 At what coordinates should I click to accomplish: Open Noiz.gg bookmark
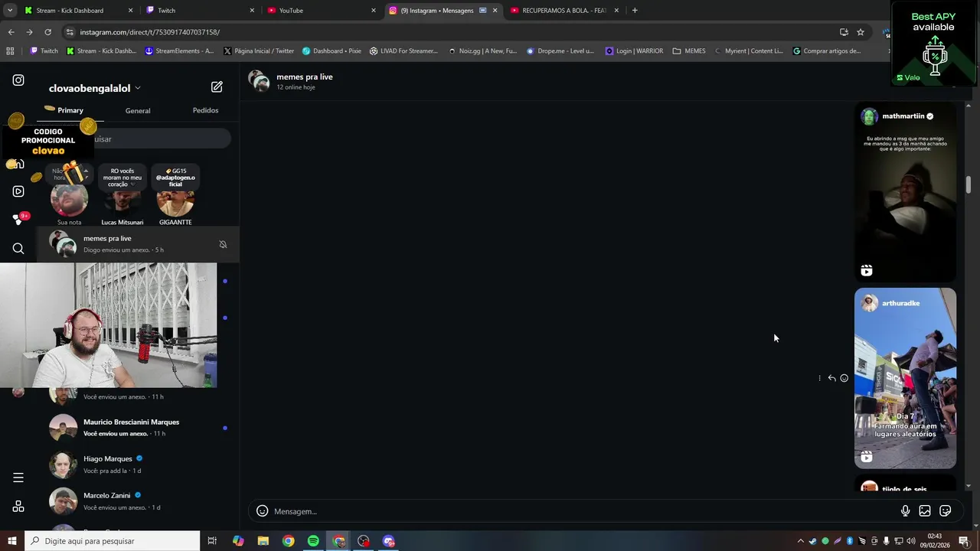click(482, 51)
